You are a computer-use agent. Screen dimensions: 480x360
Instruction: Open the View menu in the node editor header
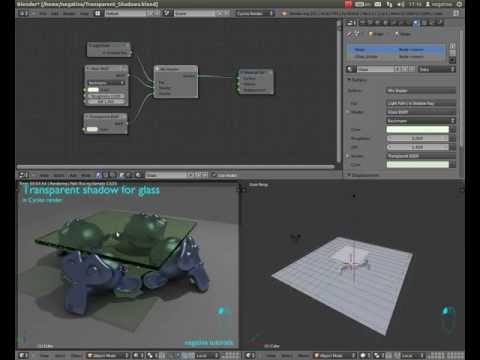pos(44,175)
